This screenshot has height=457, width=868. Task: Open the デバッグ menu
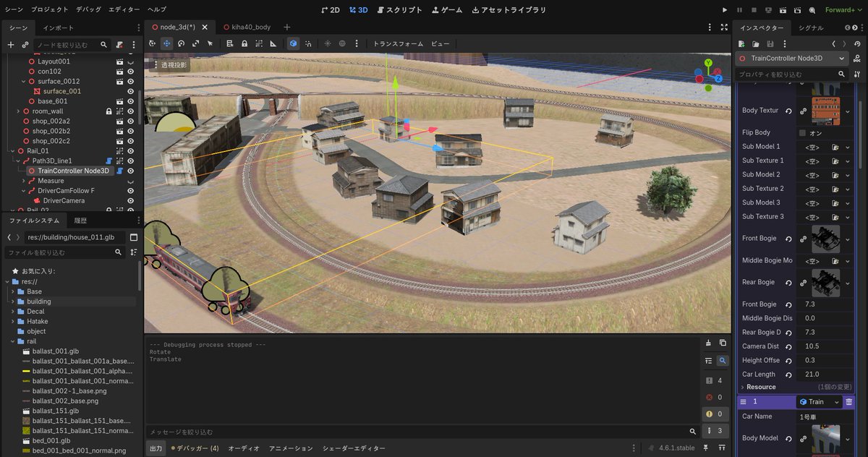coord(88,10)
